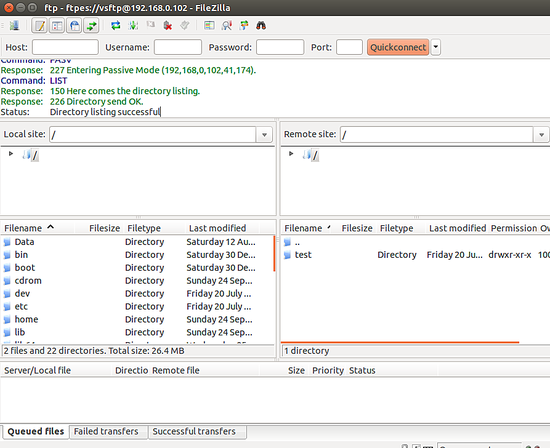Screen dimensions: 550x448
Task: Toggle remote directory tree display button
Action: [x=74, y=26]
